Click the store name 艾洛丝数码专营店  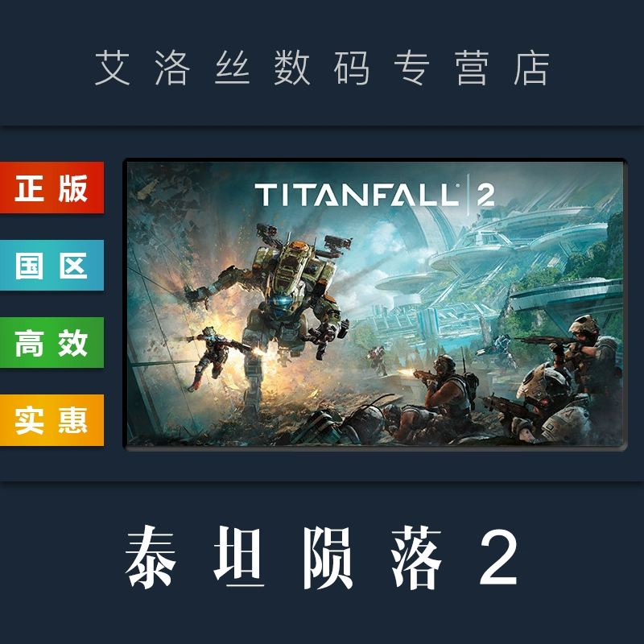(x=323, y=68)
